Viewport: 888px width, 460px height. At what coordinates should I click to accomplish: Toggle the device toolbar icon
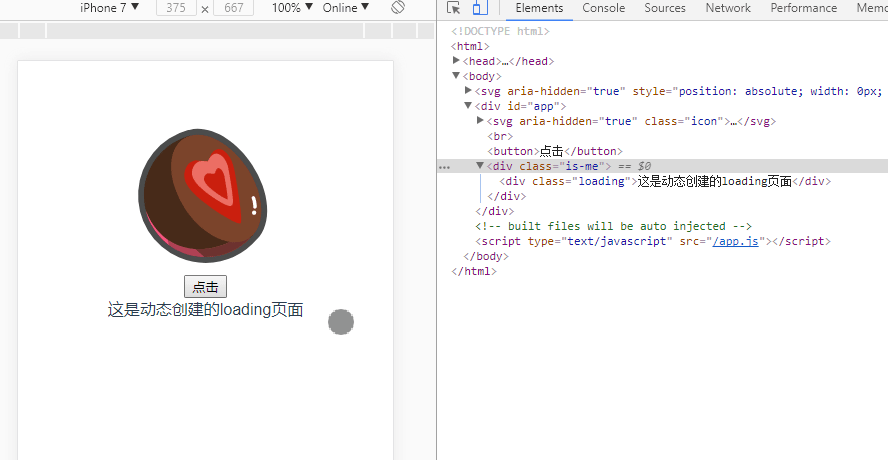(480, 8)
